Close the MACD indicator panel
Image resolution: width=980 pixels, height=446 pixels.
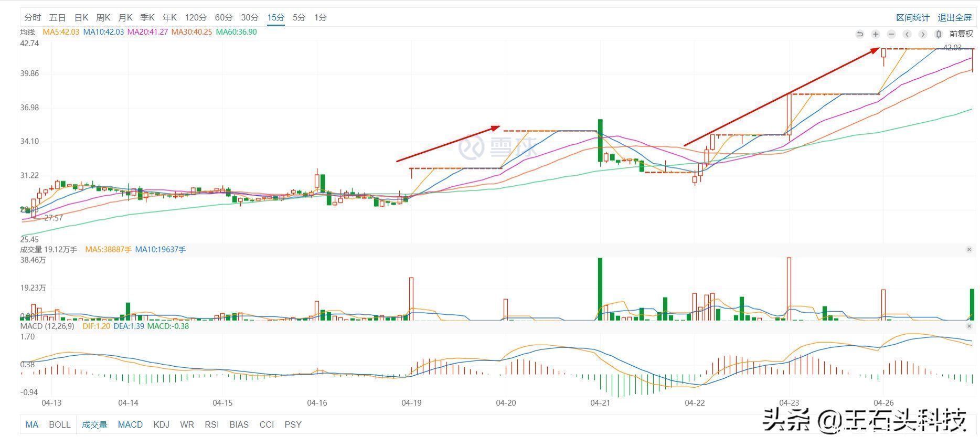(969, 326)
